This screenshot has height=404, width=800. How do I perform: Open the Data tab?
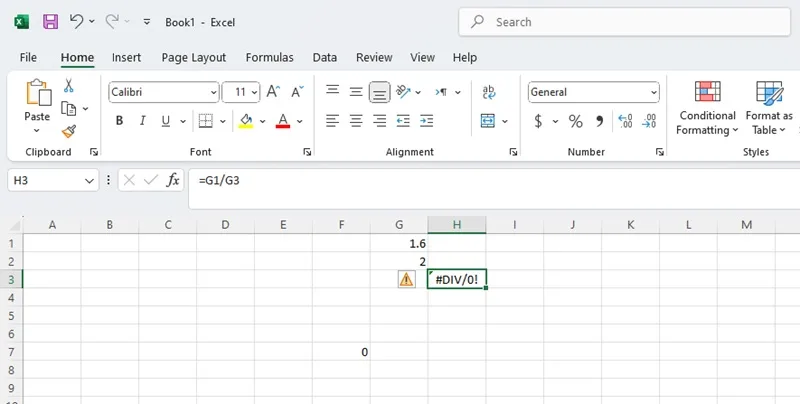[324, 57]
